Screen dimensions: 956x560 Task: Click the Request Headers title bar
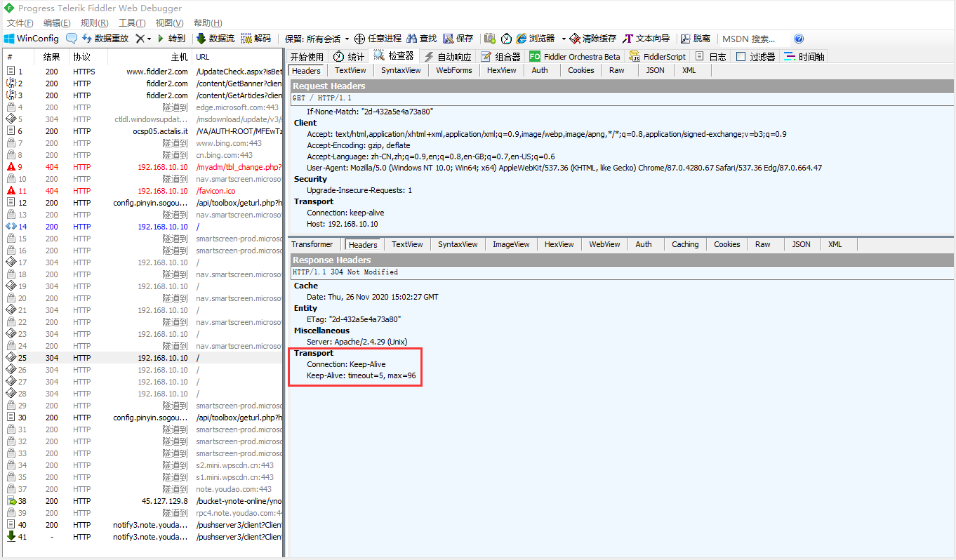click(x=622, y=86)
